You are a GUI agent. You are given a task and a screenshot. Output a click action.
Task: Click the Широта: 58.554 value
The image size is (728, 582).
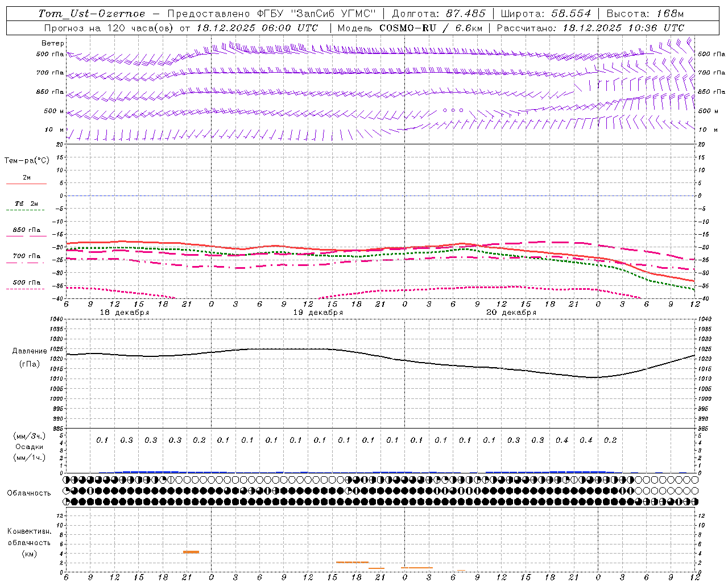tap(545, 14)
